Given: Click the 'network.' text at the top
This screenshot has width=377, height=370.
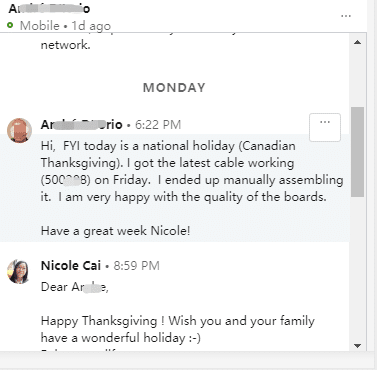Looking at the screenshot, I should point(66,45).
